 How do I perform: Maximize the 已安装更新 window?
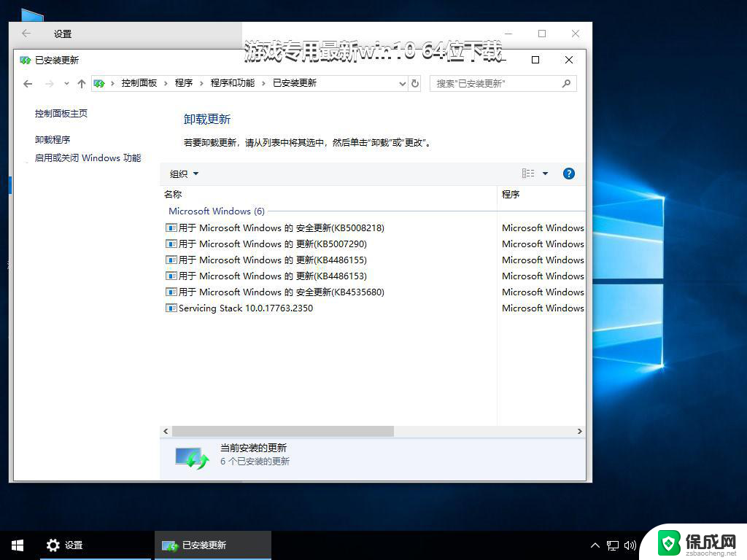tap(535, 60)
